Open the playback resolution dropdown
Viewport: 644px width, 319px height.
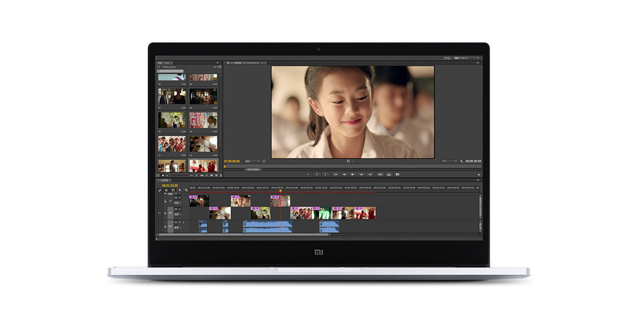(449, 161)
